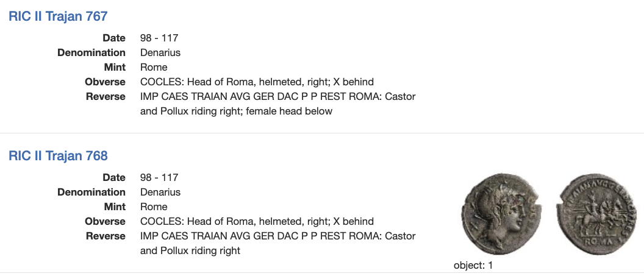This screenshot has height=276, width=644.
Task: Click the 'object: 1' caption below coins
Action: (x=473, y=266)
